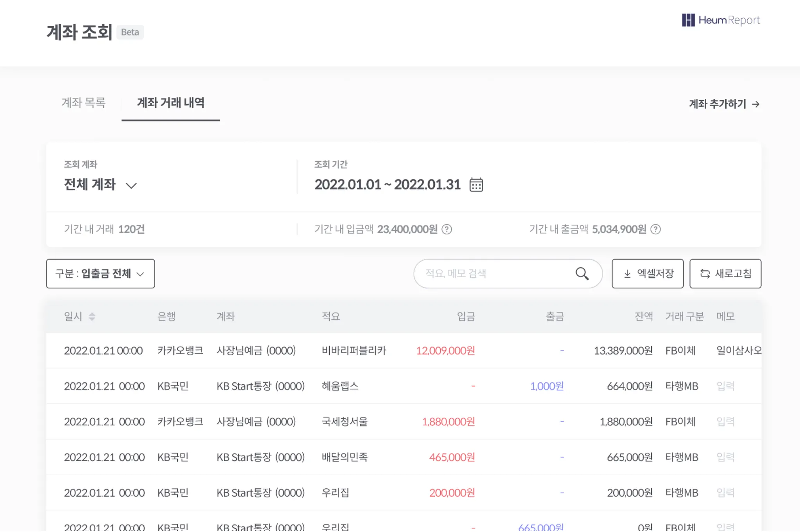Sort by 일시 column arrows
The width and height of the screenshot is (800, 532).
pyautogui.click(x=92, y=316)
